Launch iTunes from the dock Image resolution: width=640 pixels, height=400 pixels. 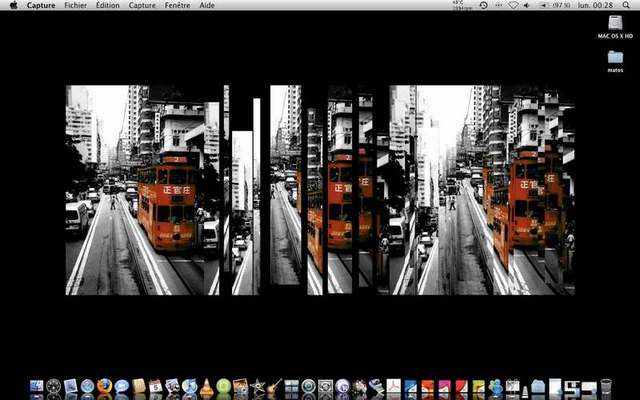tap(189, 386)
